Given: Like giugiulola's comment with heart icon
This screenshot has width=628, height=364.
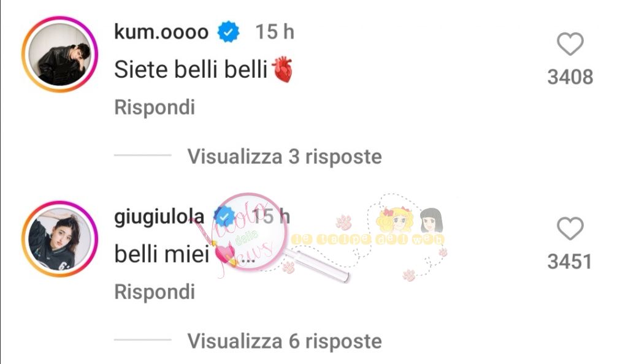Looking at the screenshot, I should (x=570, y=229).
